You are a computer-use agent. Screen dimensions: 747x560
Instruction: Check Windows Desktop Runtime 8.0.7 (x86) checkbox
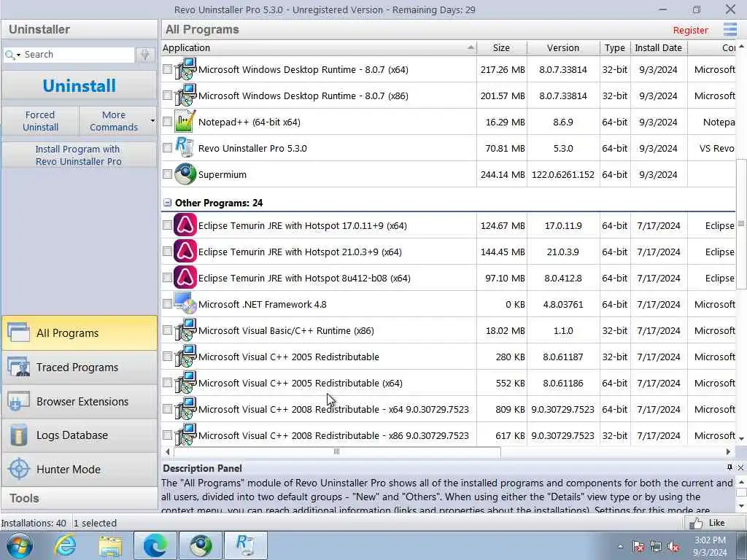(167, 96)
